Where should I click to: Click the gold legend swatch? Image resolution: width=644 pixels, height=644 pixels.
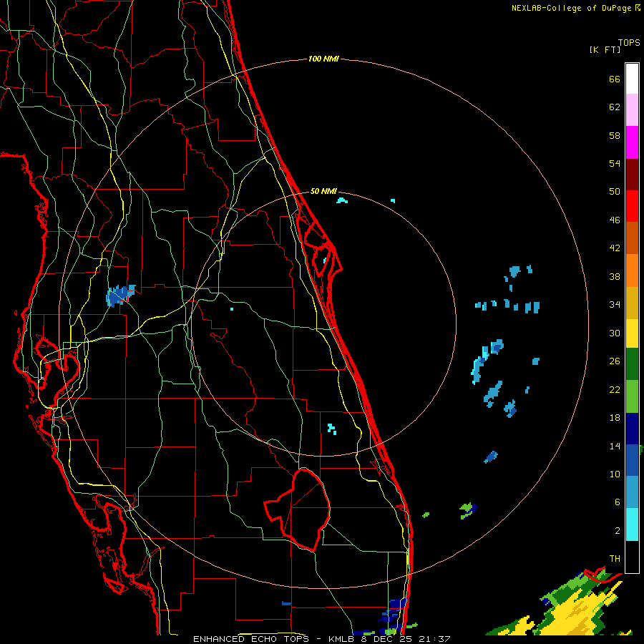[632, 303]
